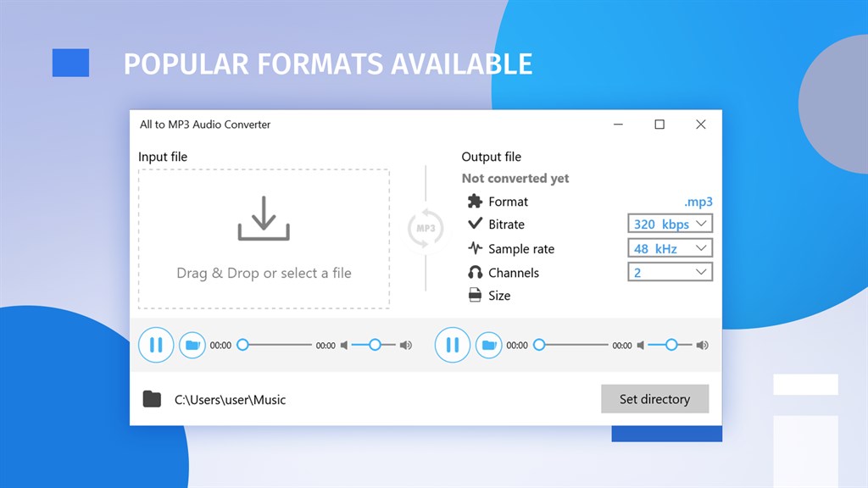Open the Channels dropdown showing 2

click(x=670, y=272)
